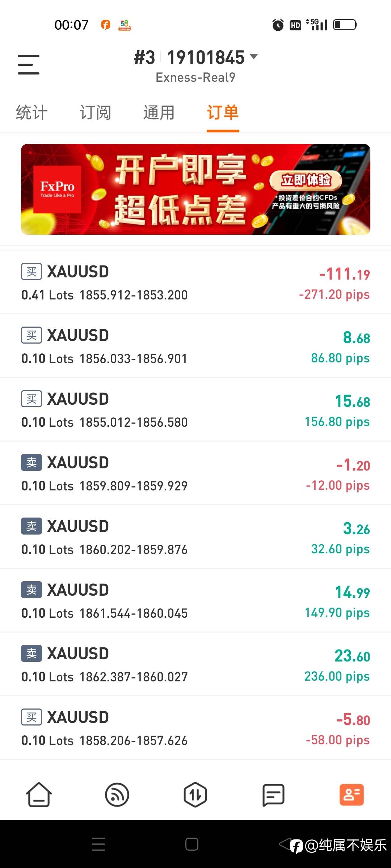Image resolution: width=391 pixels, height=868 pixels.
Task: Open the XAUUSD order losing -111.19
Action: pyautogui.click(x=195, y=283)
